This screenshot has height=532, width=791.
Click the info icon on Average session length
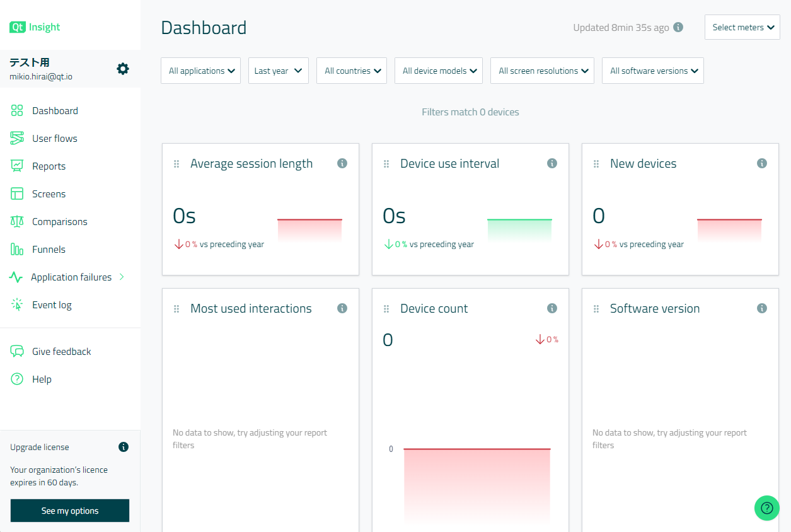342,163
